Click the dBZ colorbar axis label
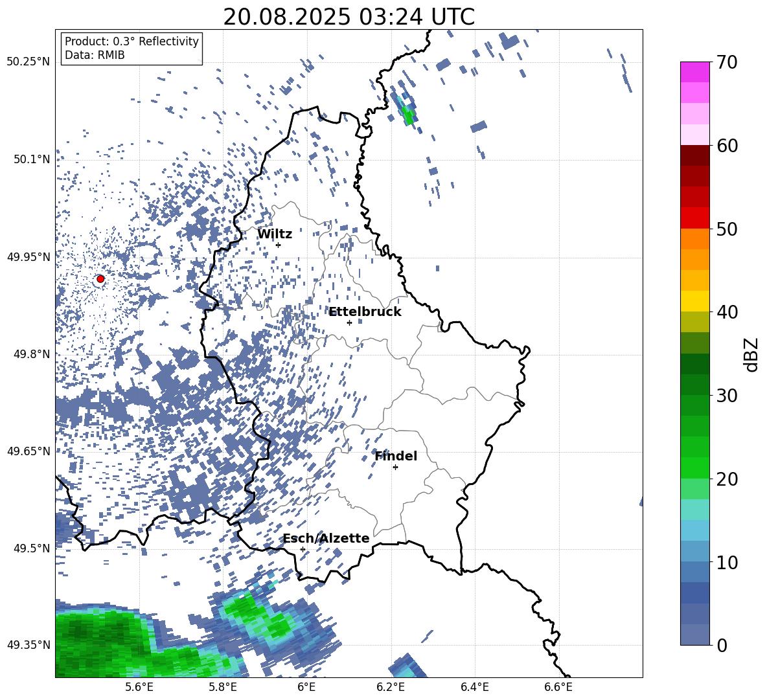Screen dimensions: 767x700 click(751, 354)
